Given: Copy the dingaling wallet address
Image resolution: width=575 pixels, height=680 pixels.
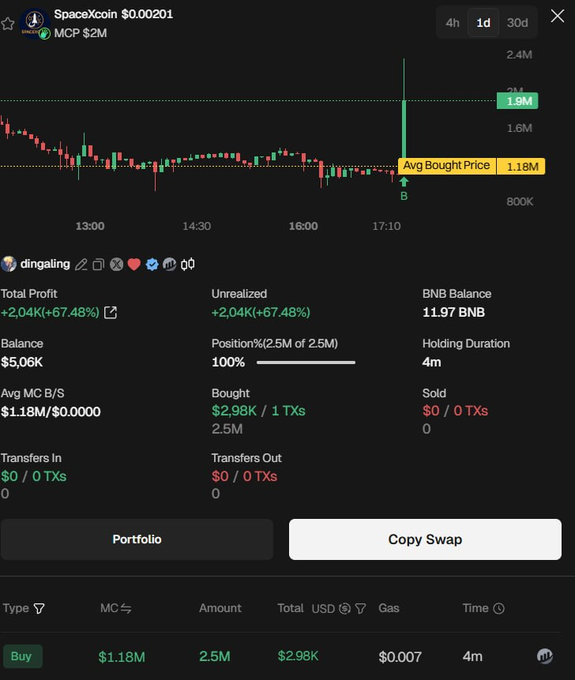Looking at the screenshot, I should point(98,264).
